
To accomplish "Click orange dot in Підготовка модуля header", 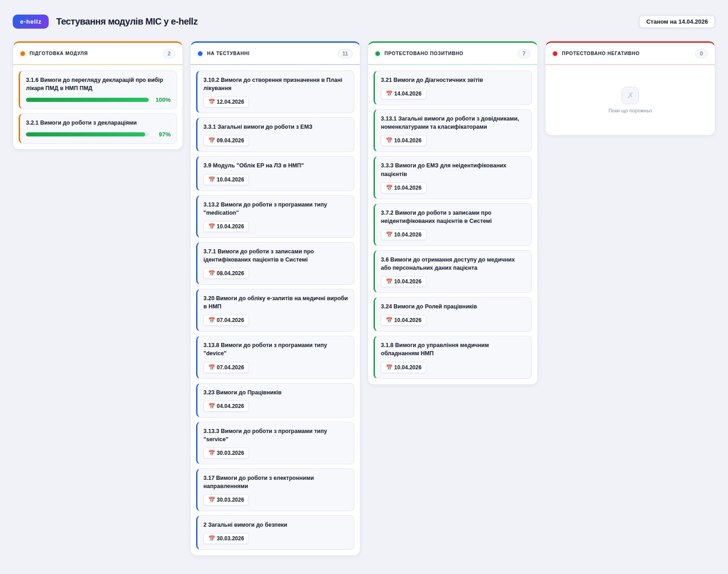I will coord(23,54).
